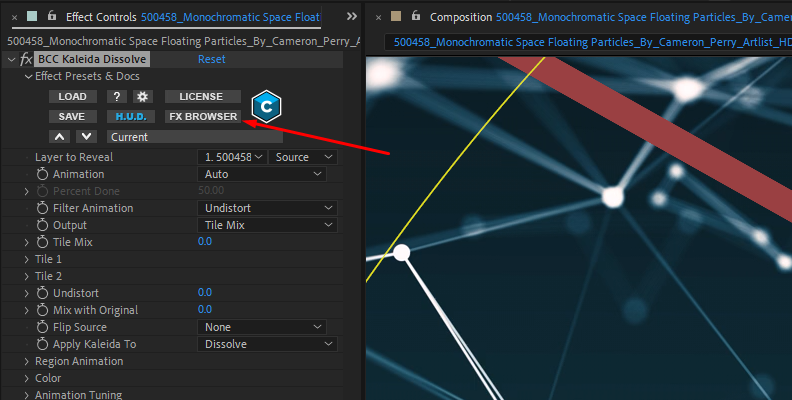The image size is (792, 400).
Task: Select previous preset with up arrow
Action: (x=59, y=136)
